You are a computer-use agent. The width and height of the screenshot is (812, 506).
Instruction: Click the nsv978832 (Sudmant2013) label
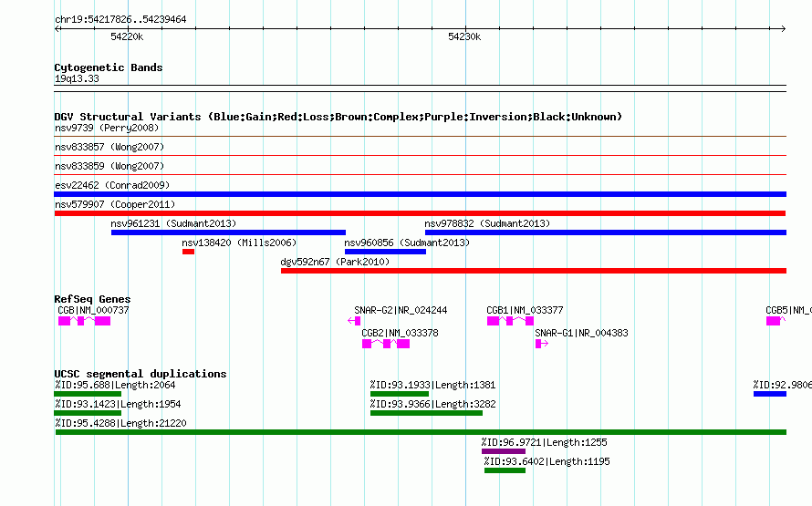coord(487,223)
